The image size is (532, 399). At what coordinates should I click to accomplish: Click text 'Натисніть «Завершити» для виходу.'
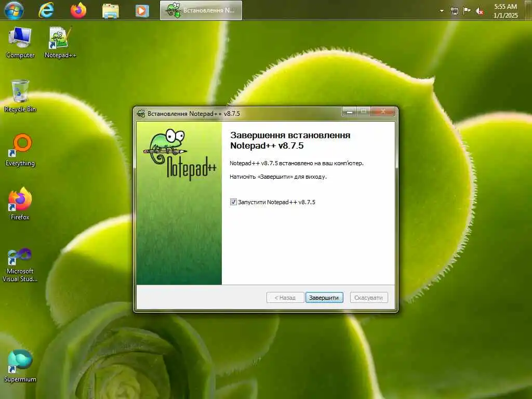point(278,177)
